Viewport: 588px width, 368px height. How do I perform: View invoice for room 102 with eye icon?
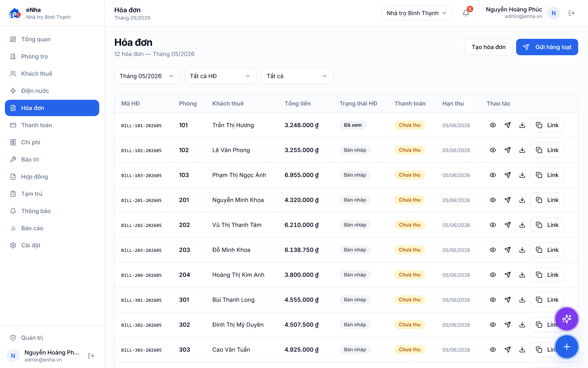493,150
